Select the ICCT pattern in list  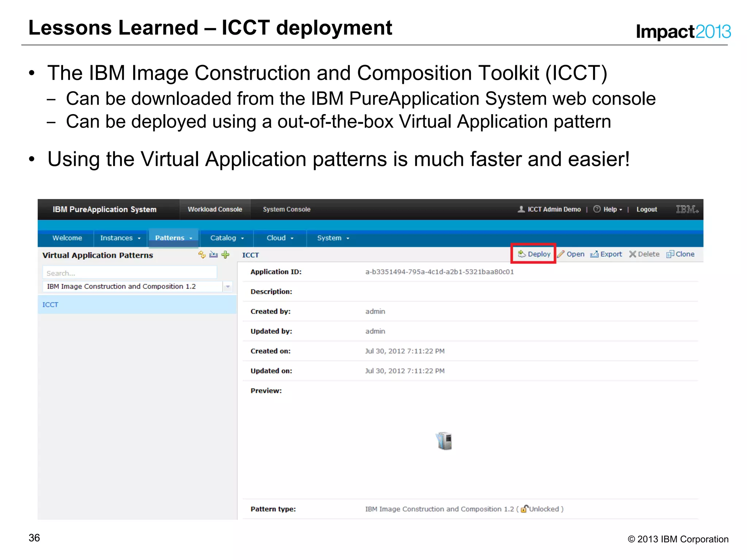(x=137, y=304)
